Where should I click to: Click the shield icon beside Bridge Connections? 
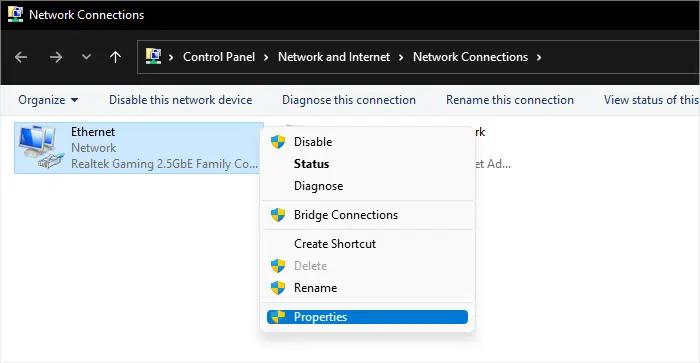278,215
